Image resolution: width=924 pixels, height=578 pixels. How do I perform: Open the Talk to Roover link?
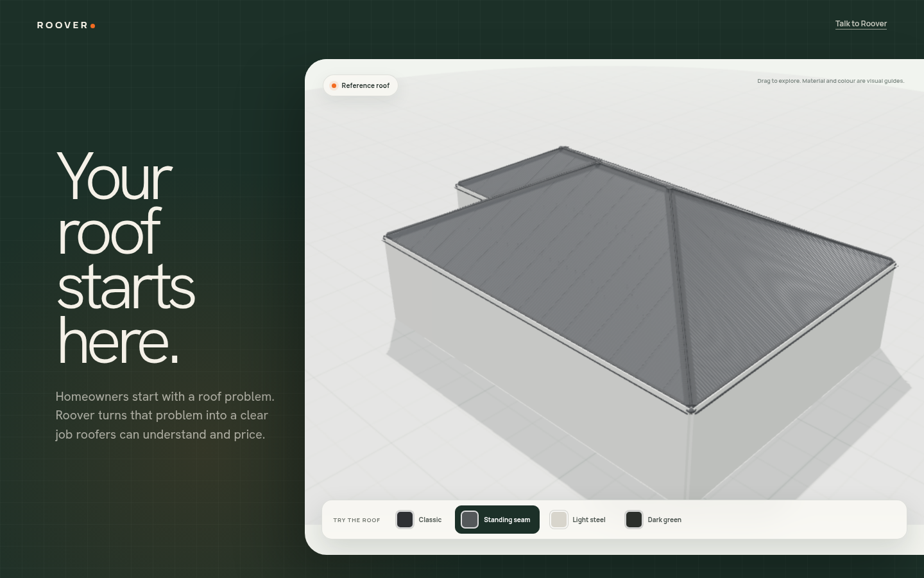860,24
